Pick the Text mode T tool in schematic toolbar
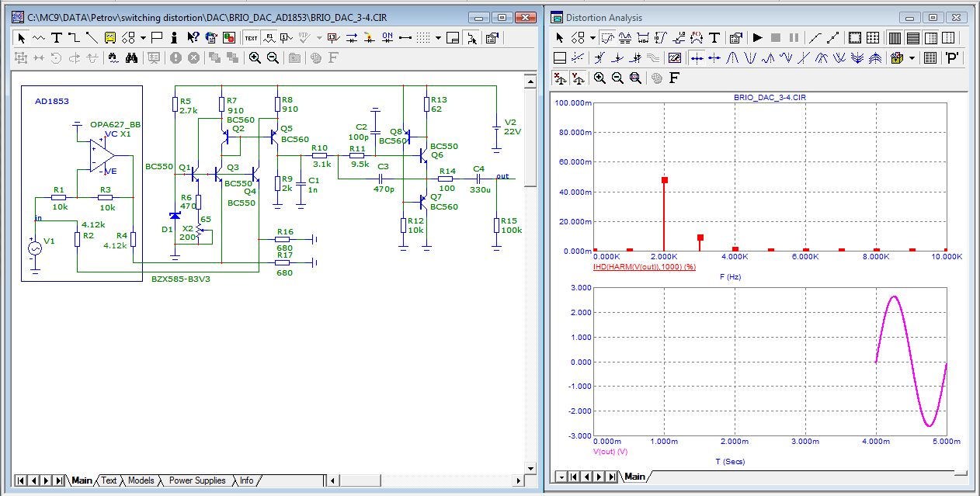The width and height of the screenshot is (980, 496). (57, 37)
